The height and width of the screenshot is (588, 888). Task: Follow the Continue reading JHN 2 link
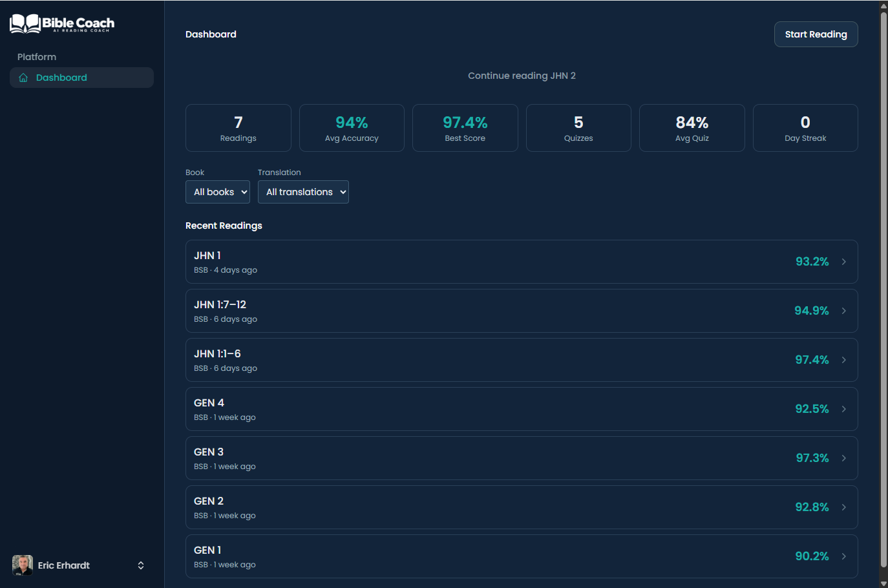(x=522, y=76)
